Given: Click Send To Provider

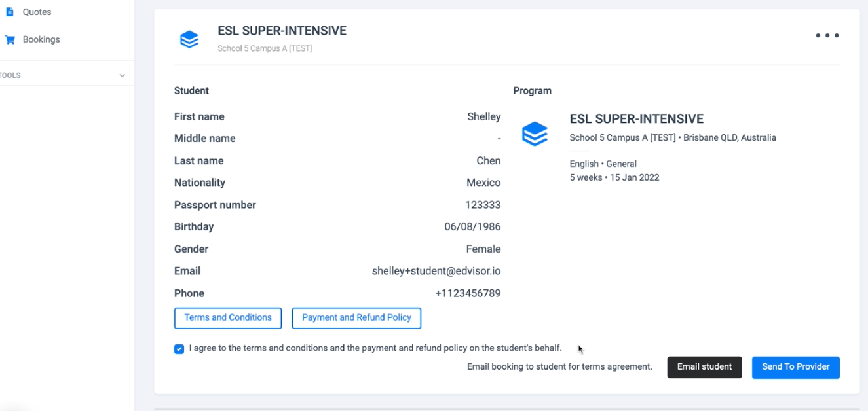Looking at the screenshot, I should click(x=795, y=367).
